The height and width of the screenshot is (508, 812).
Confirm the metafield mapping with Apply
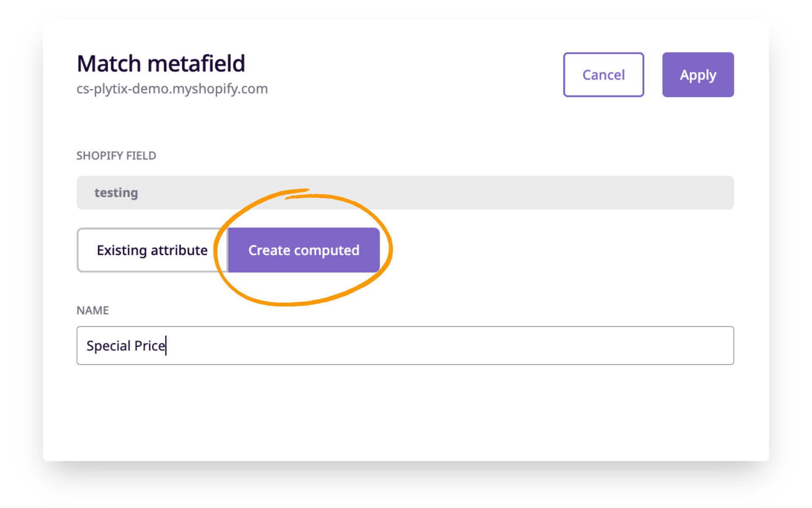(x=698, y=75)
